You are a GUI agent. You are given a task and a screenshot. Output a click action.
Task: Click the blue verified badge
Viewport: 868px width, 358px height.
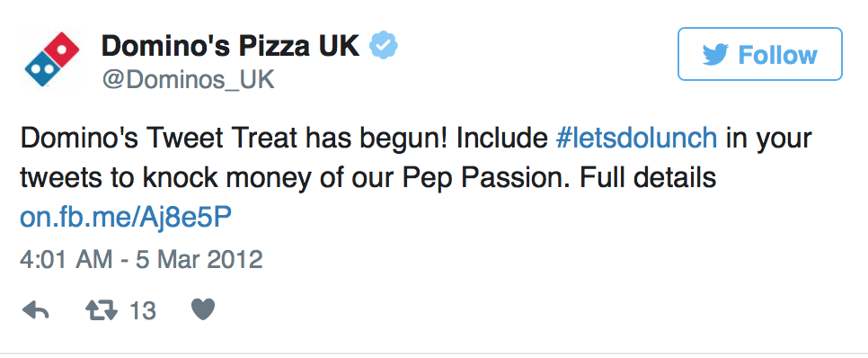tap(384, 46)
